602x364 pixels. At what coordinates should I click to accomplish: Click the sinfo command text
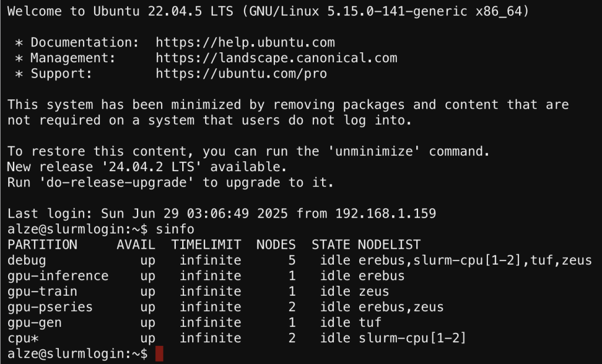click(175, 229)
